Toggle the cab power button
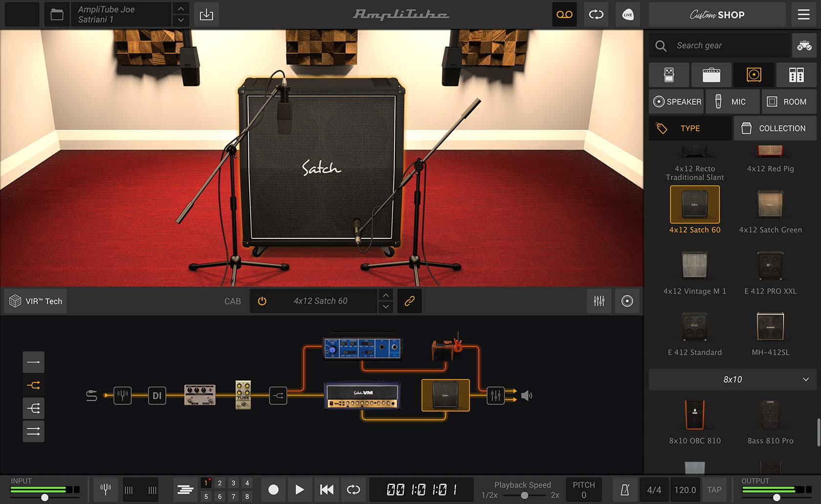821x504 pixels. (x=262, y=301)
